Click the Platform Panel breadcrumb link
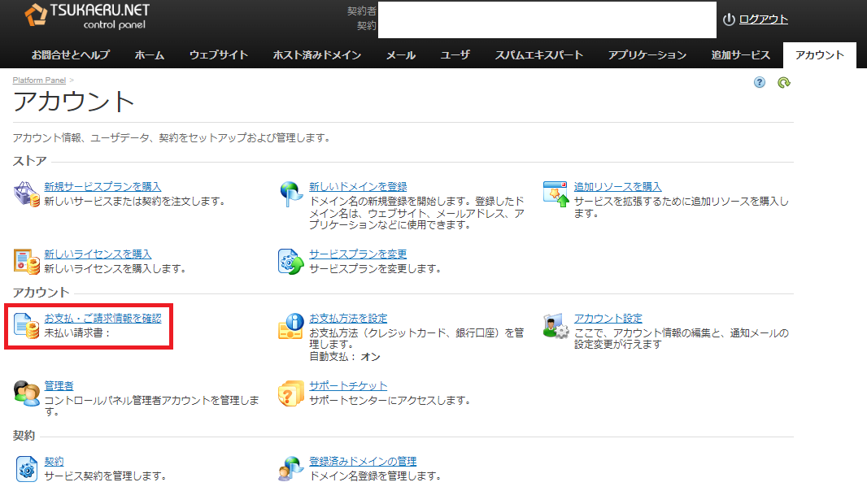Viewport: 867px width, 504px height. tap(39, 80)
